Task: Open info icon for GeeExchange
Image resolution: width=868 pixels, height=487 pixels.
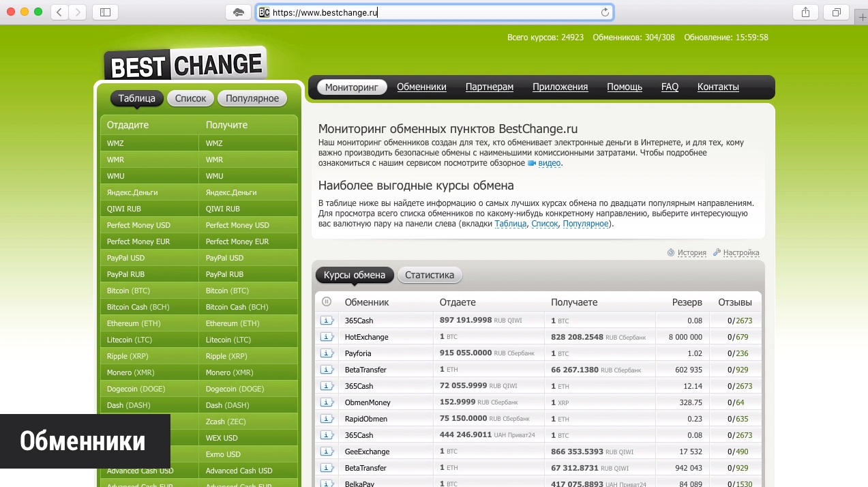Action: click(327, 452)
